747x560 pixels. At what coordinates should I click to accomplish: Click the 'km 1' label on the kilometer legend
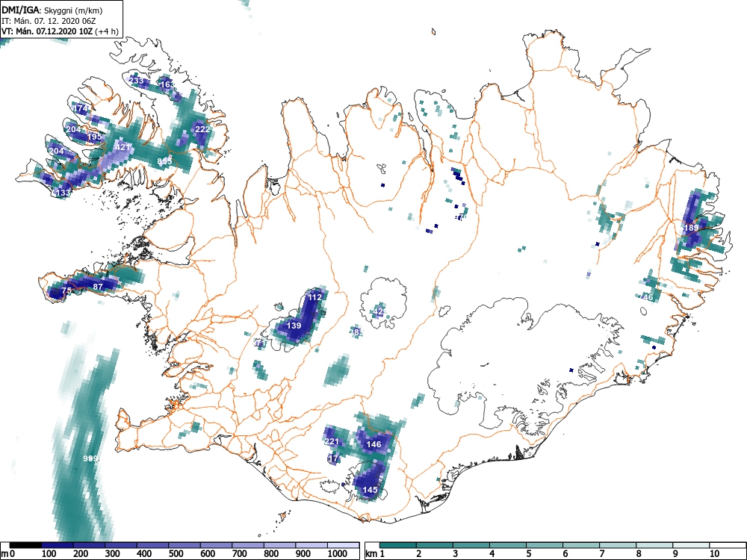[x=375, y=554]
